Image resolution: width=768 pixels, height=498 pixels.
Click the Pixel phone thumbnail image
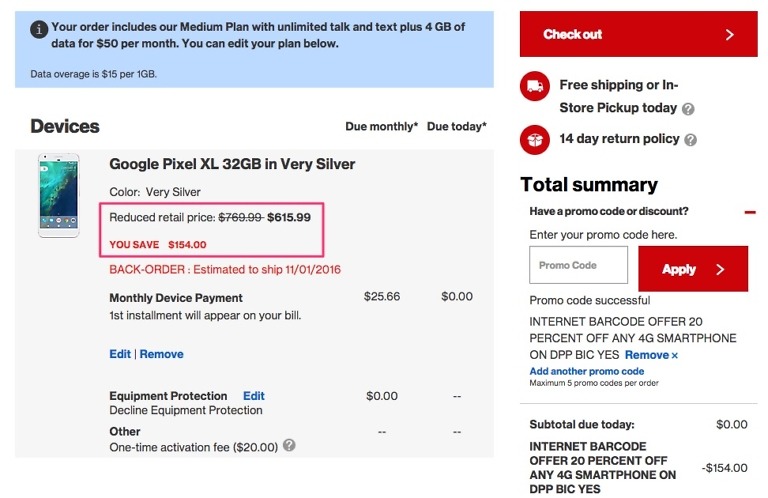pyautogui.click(x=58, y=196)
